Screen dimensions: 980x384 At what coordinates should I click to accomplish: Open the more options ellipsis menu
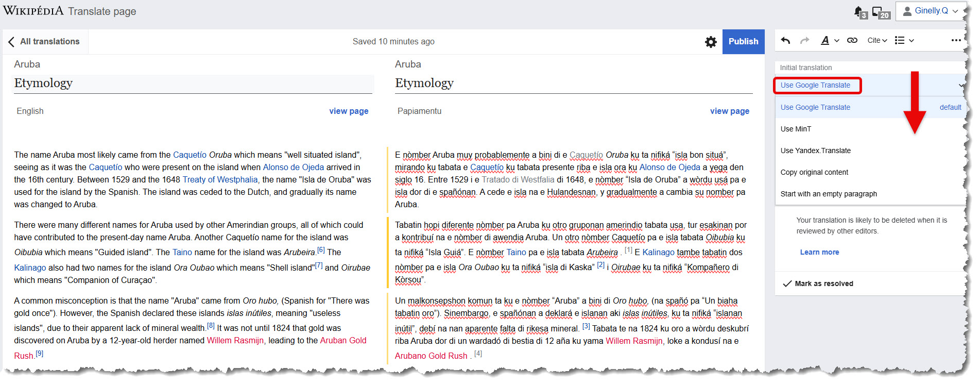[956, 40]
